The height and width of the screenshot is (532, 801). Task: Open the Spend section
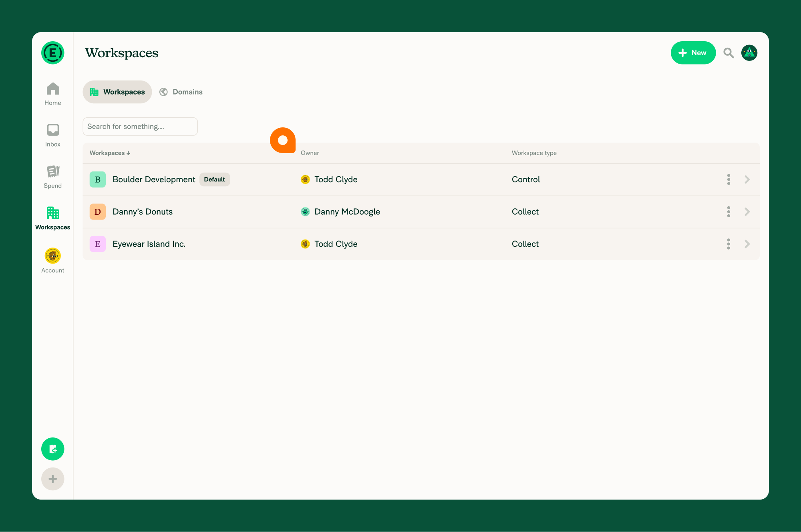[x=52, y=177]
